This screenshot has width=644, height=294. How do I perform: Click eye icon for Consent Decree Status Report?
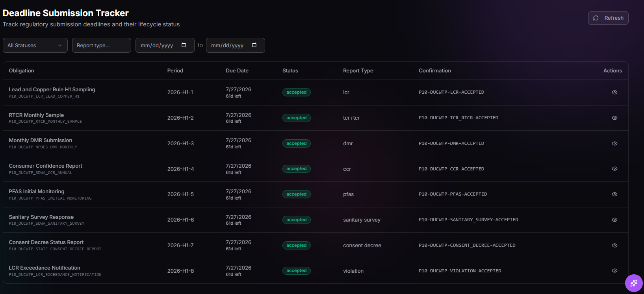pyautogui.click(x=614, y=246)
